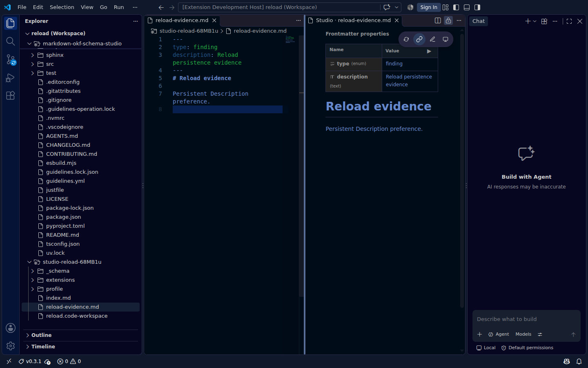
Task: Open the Agent mode picker
Action: click(x=499, y=334)
